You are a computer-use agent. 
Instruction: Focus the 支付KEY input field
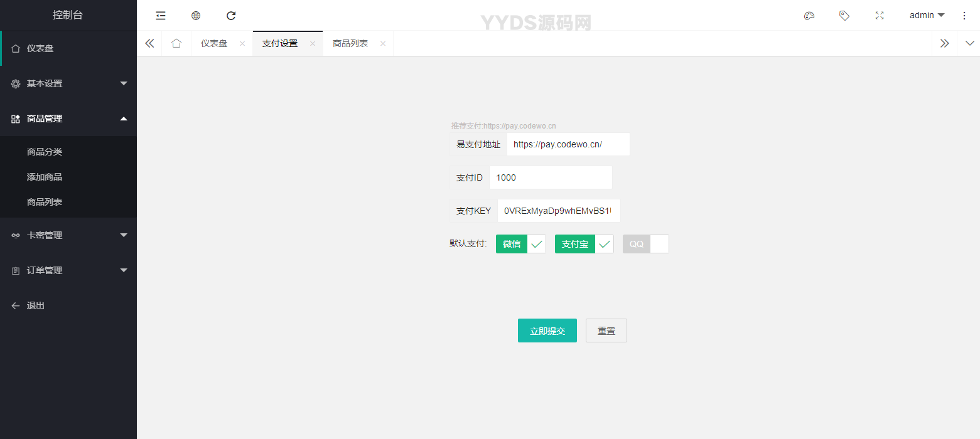click(558, 211)
